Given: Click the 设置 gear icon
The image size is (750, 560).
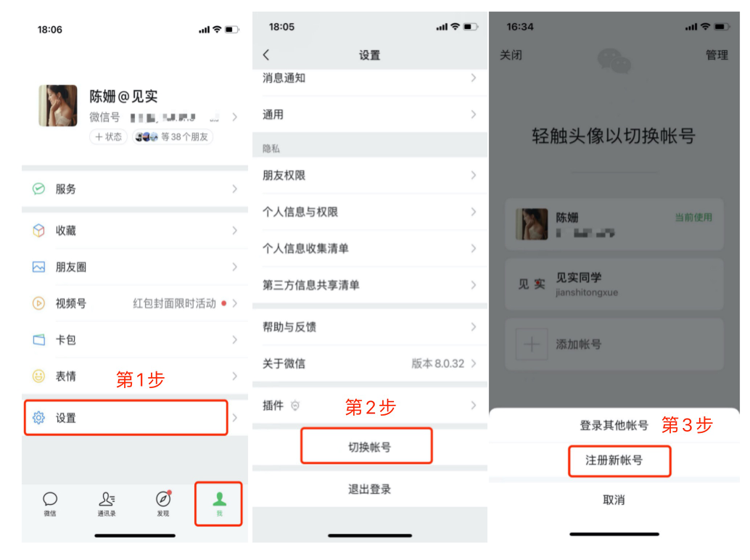Looking at the screenshot, I should click(x=38, y=418).
